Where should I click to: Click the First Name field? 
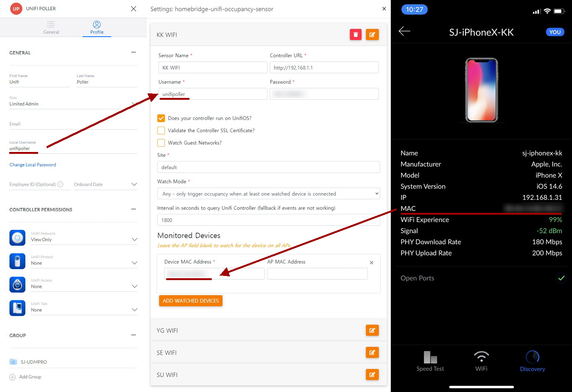[x=40, y=82]
